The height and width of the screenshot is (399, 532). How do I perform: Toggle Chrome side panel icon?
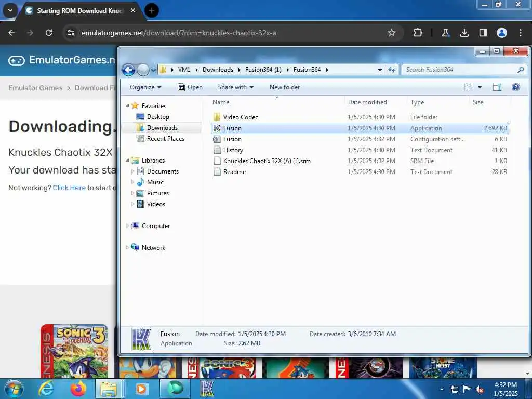point(483,33)
